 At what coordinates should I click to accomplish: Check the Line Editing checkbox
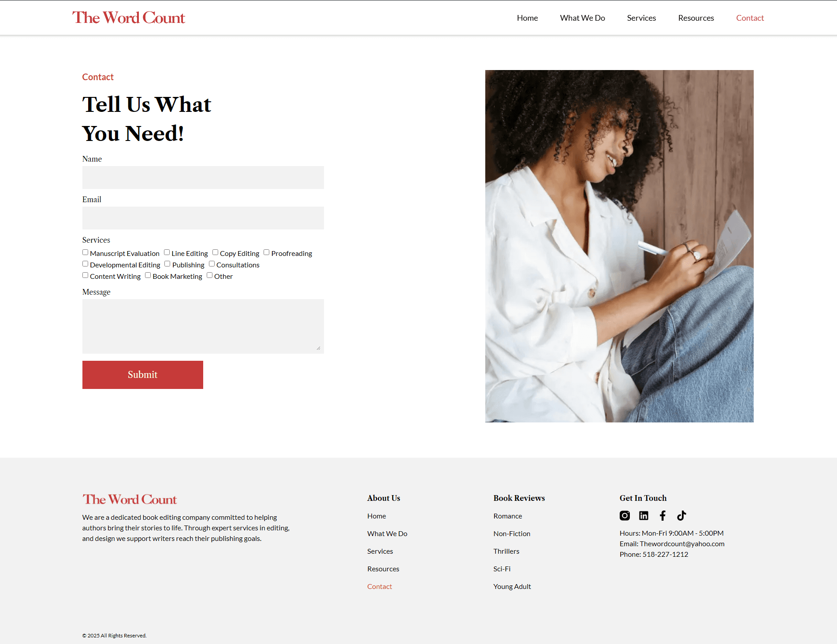(x=167, y=252)
